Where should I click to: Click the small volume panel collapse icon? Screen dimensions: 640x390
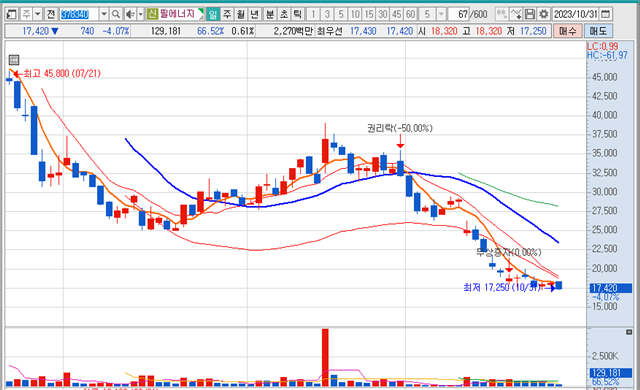click(x=629, y=332)
